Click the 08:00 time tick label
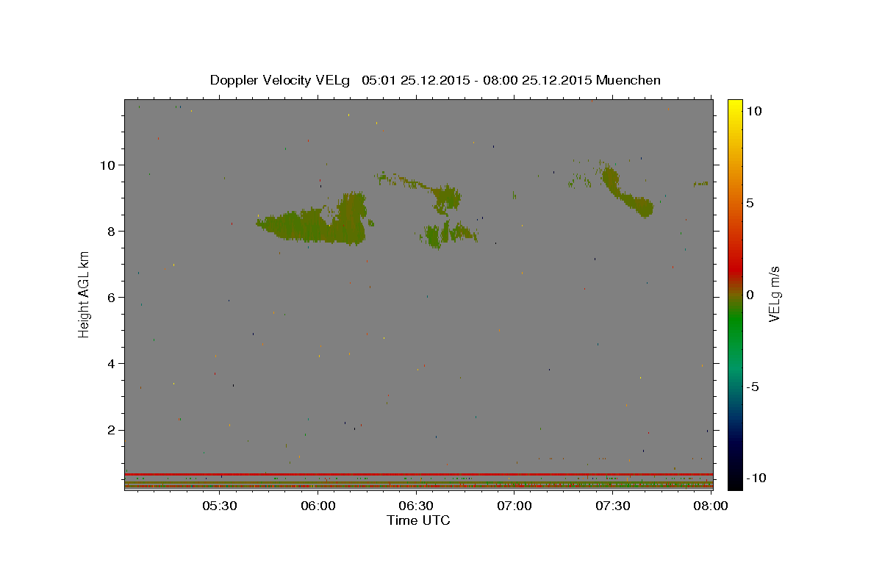Viewport: 882px width, 588px height. 711,506
